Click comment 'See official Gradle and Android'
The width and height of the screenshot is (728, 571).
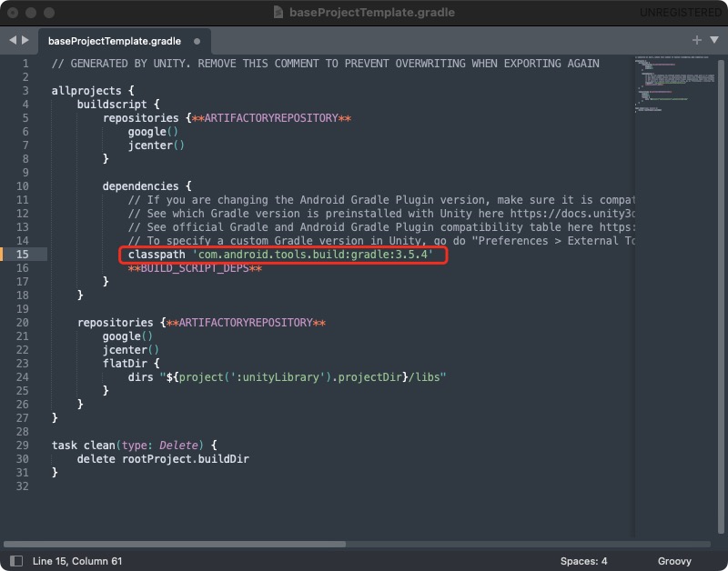tap(381, 226)
